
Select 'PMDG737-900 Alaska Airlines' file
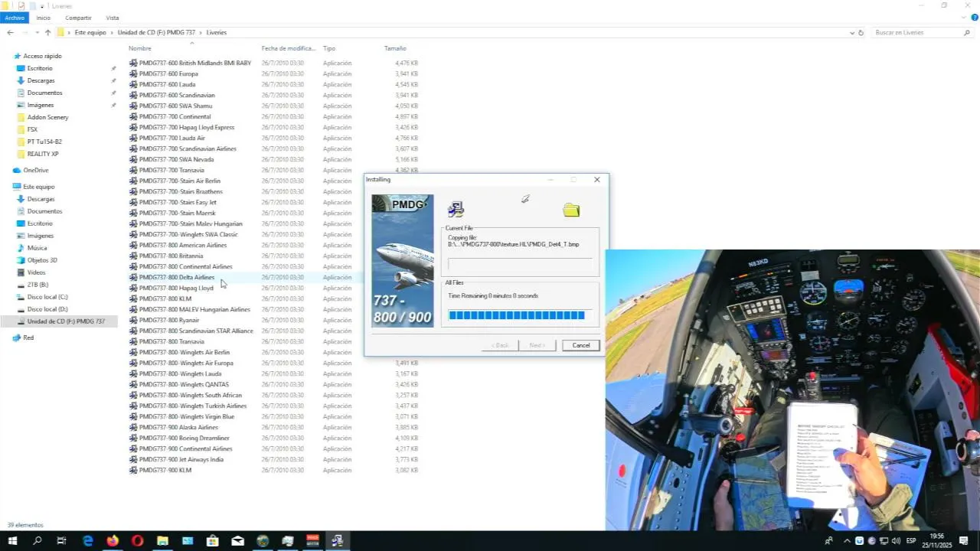(178, 427)
